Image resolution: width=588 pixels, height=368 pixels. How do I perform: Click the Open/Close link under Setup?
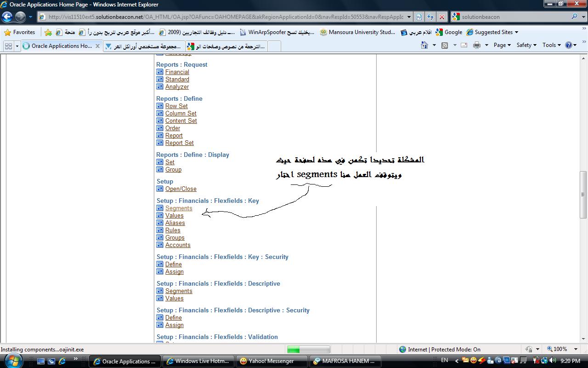(181, 189)
